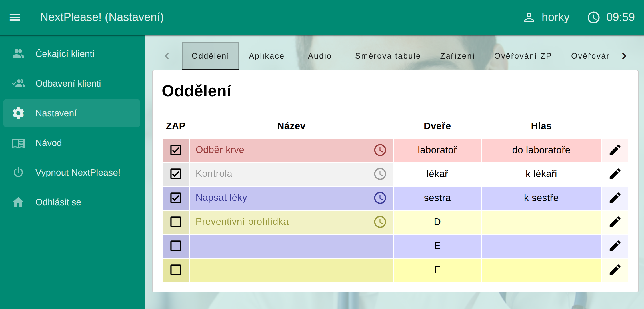Open the hamburger menu icon
644x309 pixels.
click(x=15, y=17)
